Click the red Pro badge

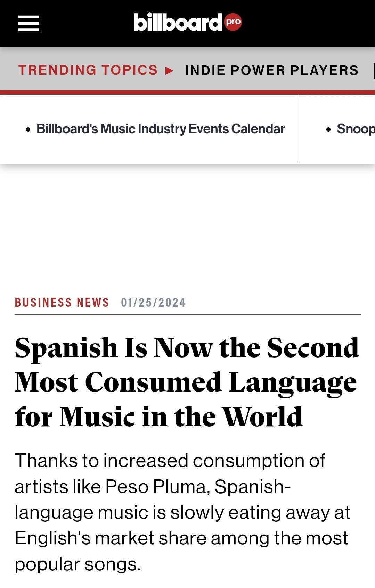(x=233, y=22)
